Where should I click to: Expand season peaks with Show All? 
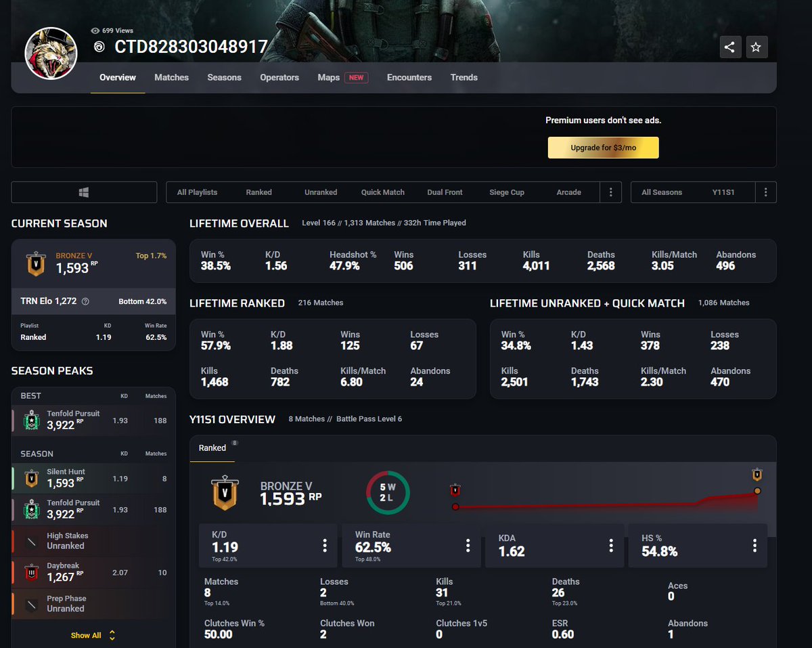tap(93, 635)
